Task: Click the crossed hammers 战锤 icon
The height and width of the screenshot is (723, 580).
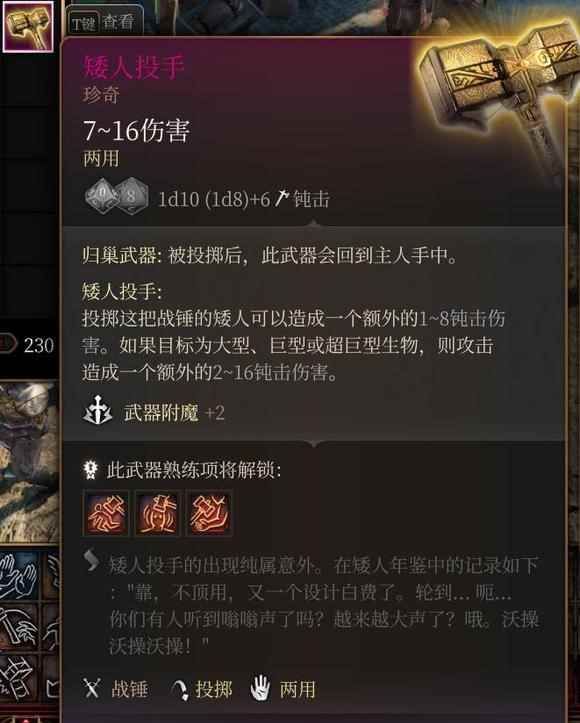Action: pyautogui.click(x=91, y=689)
